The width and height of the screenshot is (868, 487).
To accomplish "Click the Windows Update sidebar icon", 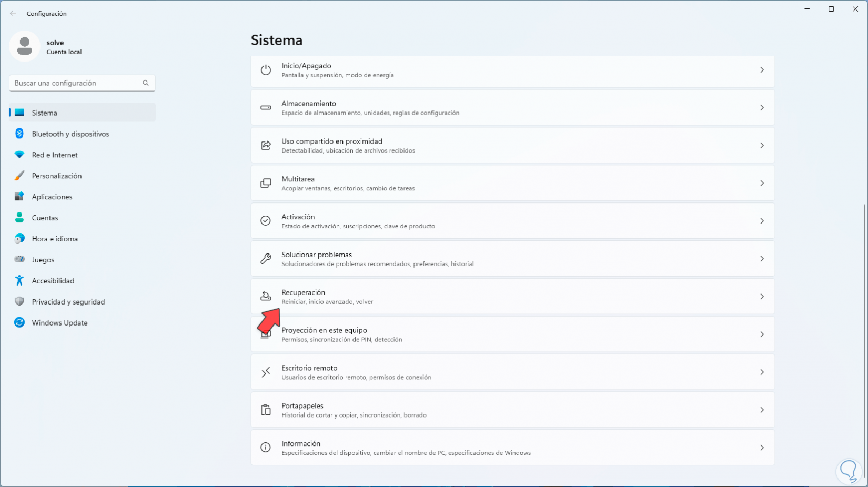I will (19, 322).
